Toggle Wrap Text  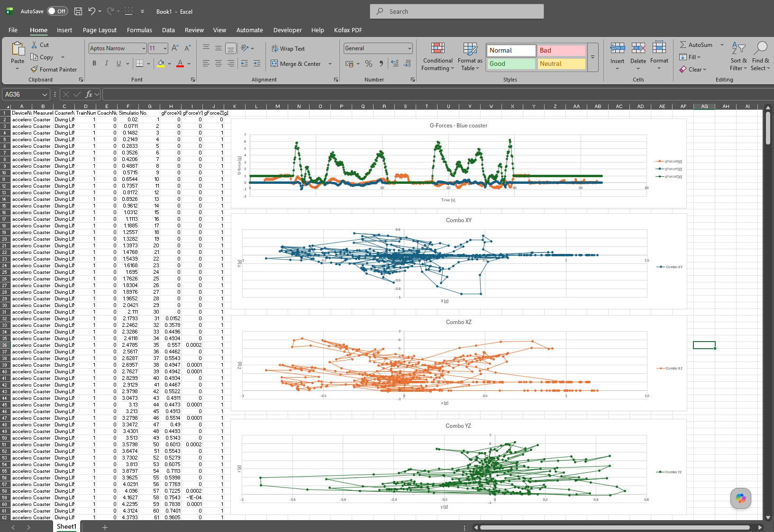click(288, 48)
